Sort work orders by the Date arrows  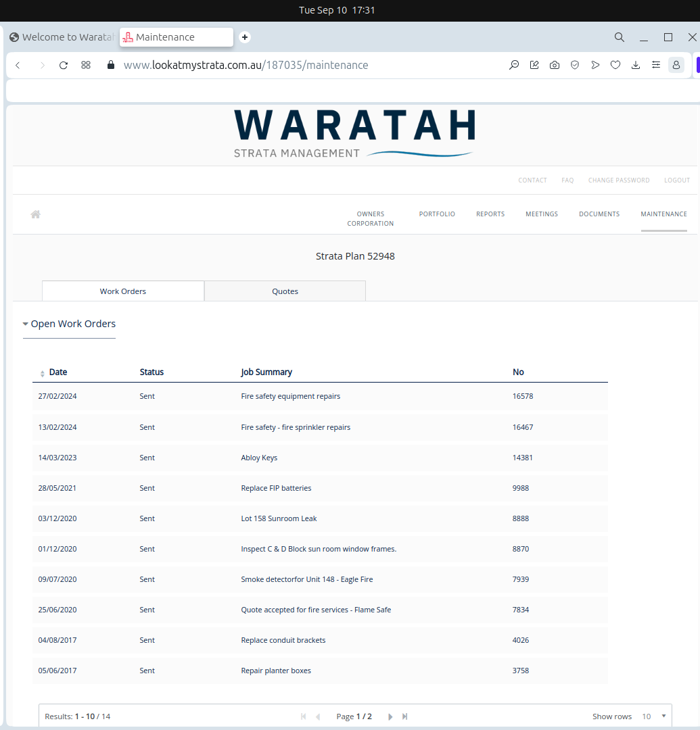click(43, 373)
